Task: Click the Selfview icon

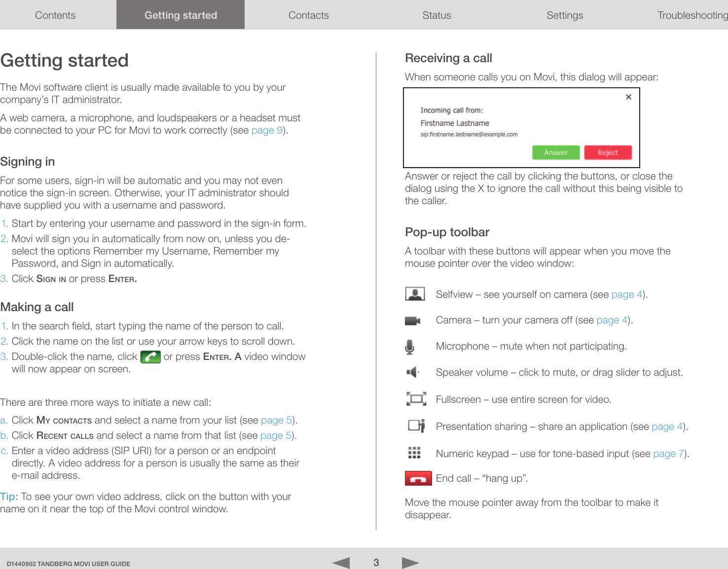Action: (415, 294)
